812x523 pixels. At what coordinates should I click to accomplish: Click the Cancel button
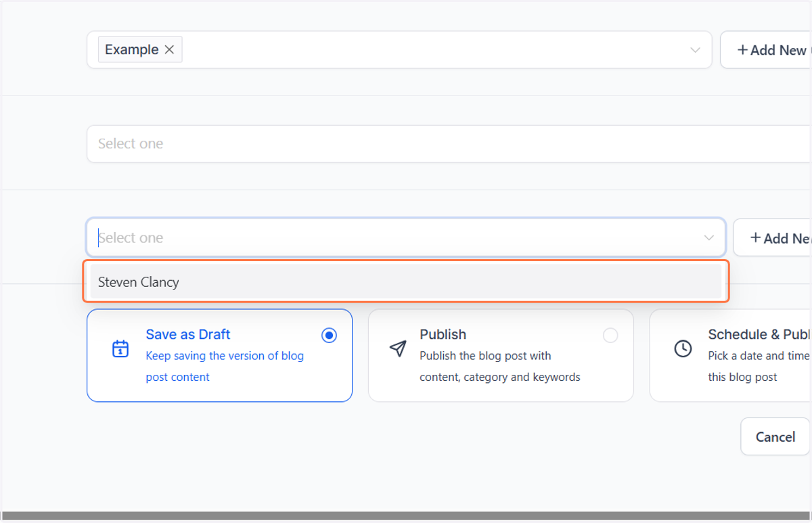tap(775, 436)
